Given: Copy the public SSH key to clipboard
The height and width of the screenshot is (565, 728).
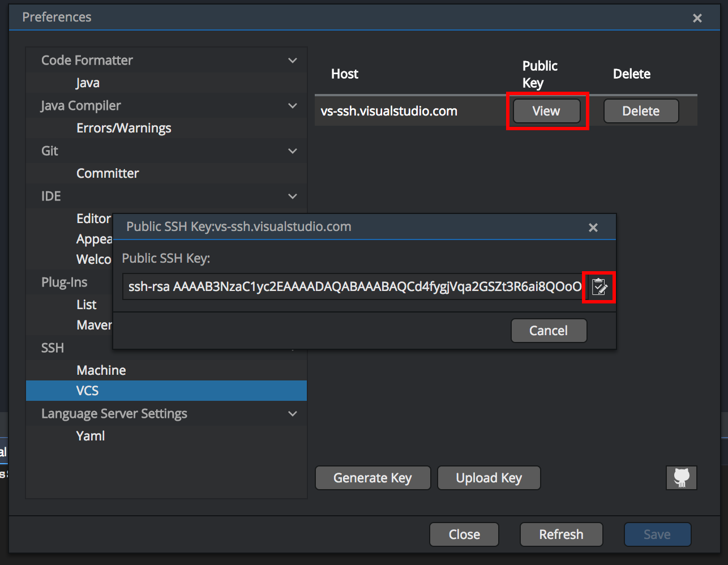Looking at the screenshot, I should pyautogui.click(x=599, y=287).
